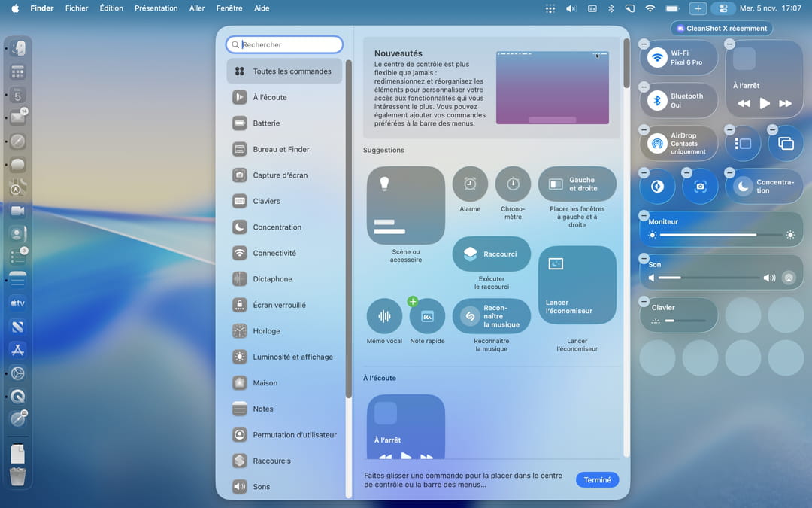Toggle the Concentration mode control
Image resolution: width=812 pixels, height=508 pixels.
[x=743, y=187]
